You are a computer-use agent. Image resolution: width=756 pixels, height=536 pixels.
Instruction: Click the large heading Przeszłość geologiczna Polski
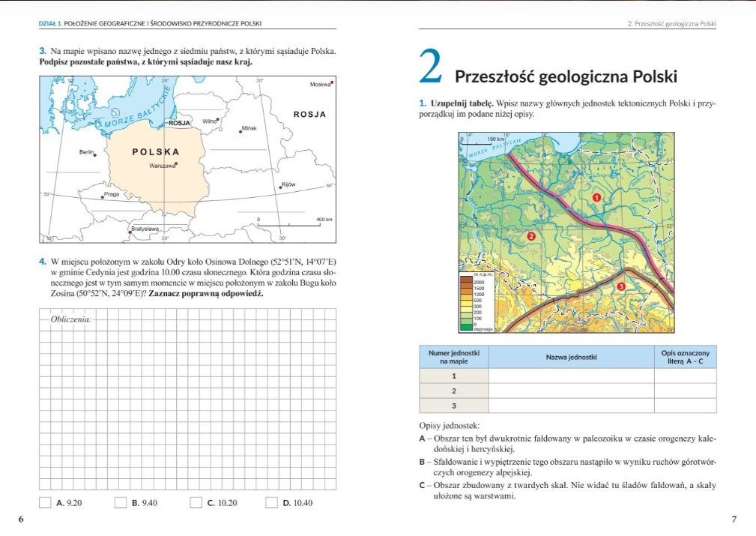566,76
